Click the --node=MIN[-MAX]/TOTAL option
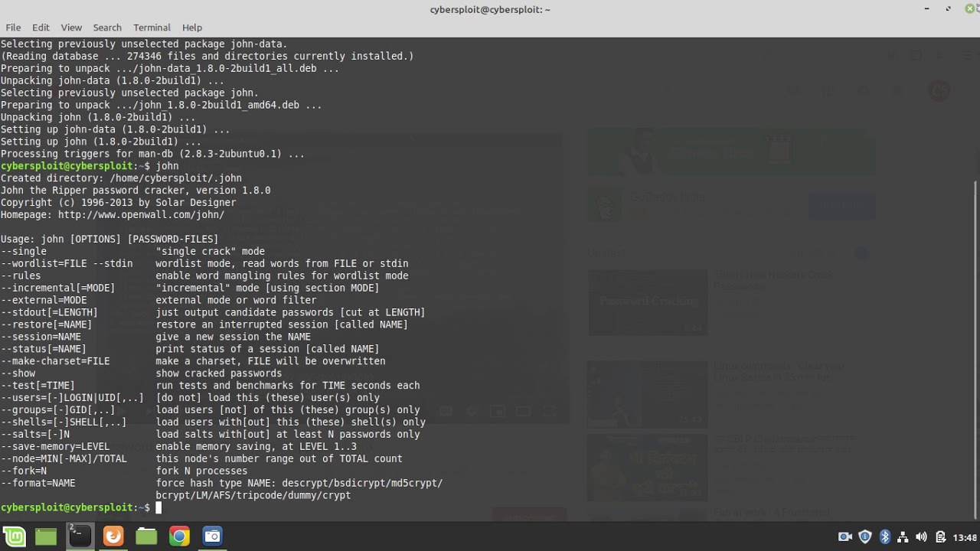 (x=64, y=460)
